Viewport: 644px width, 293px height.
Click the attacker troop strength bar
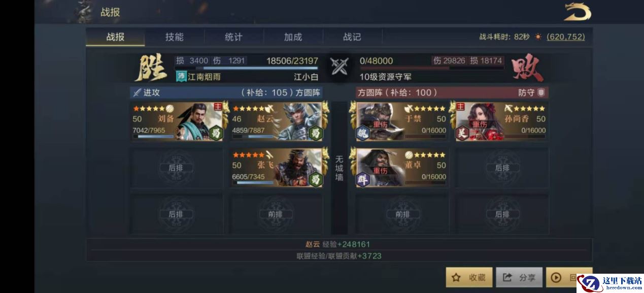(246, 68)
